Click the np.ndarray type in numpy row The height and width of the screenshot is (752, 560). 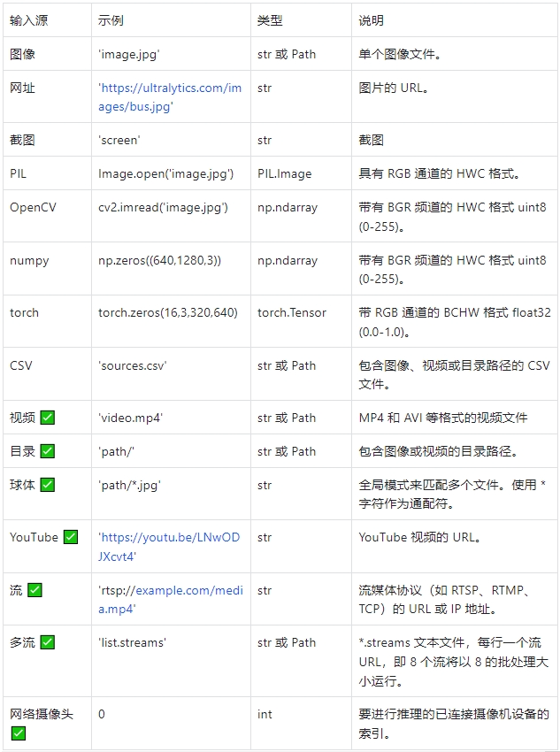click(288, 261)
